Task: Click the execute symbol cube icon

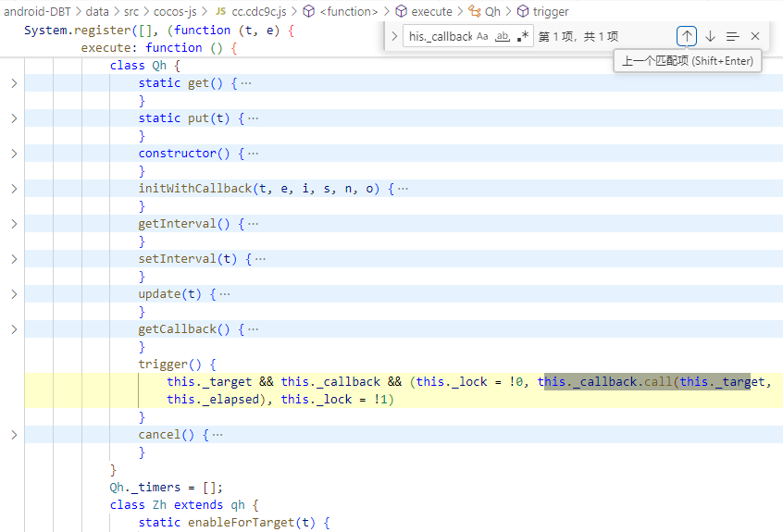Action: (x=402, y=11)
